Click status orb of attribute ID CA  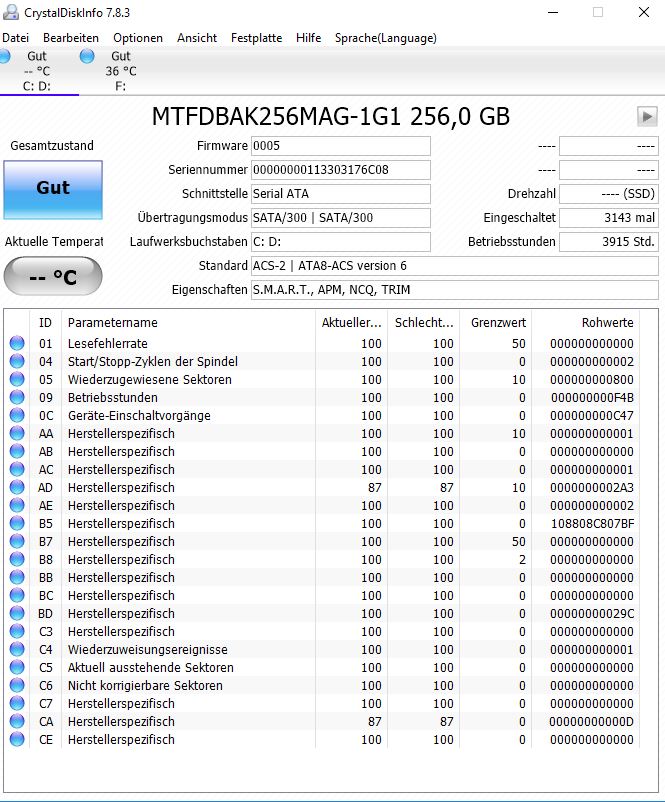[x=17, y=721]
